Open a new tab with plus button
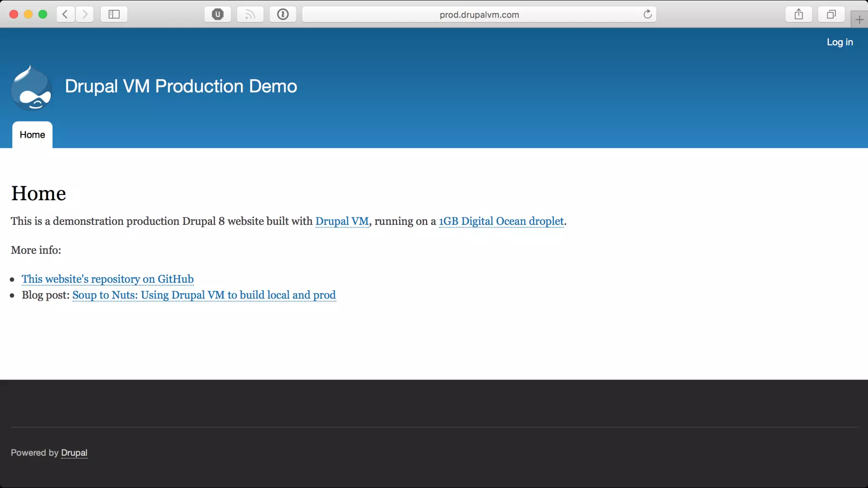Image resolution: width=868 pixels, height=488 pixels. [x=859, y=19]
